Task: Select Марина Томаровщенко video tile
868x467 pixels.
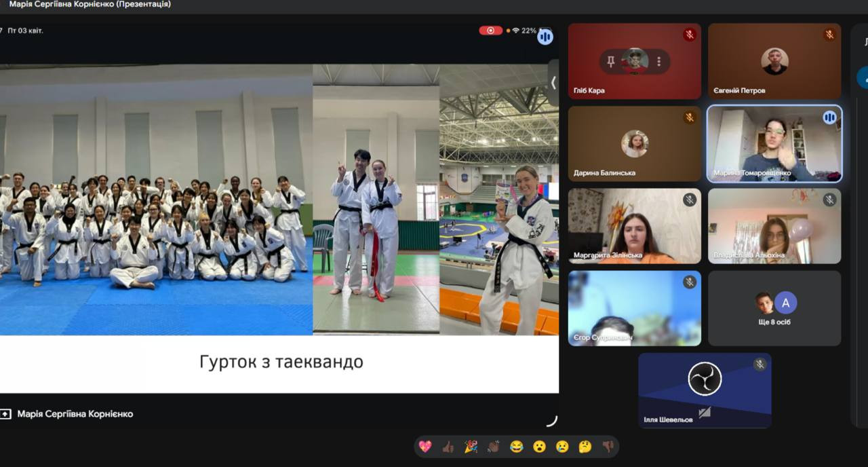Action: 774,144
